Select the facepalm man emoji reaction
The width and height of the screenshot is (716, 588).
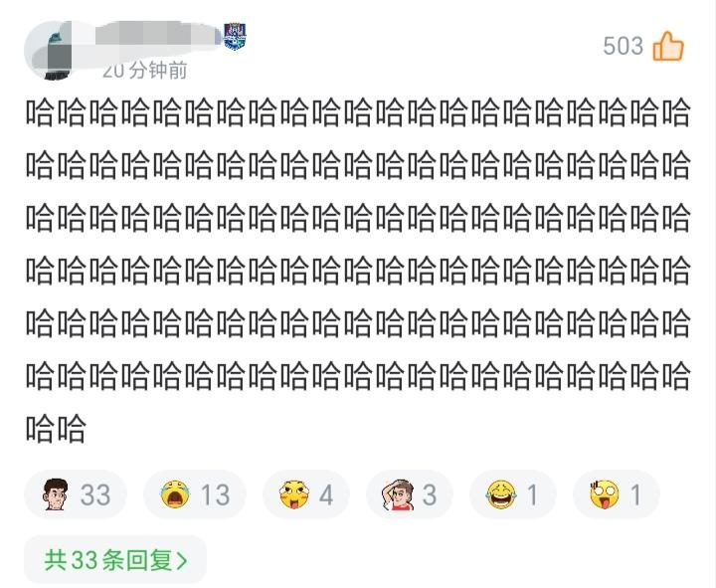coord(398,494)
